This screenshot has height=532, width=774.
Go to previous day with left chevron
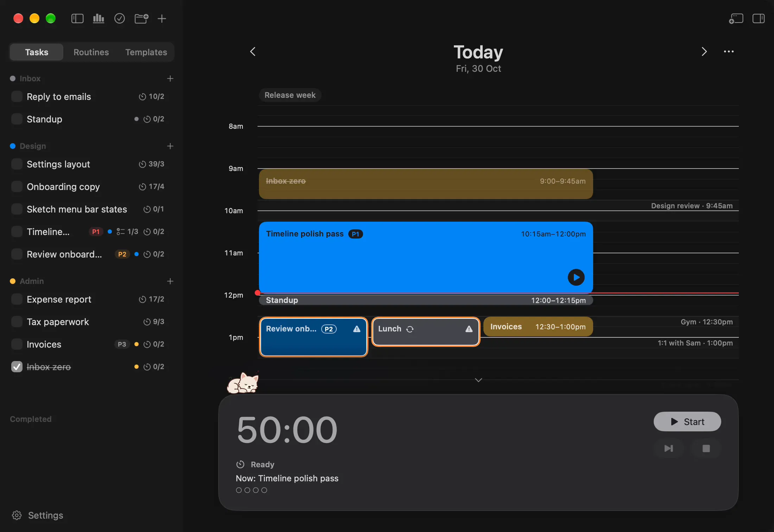coord(253,52)
